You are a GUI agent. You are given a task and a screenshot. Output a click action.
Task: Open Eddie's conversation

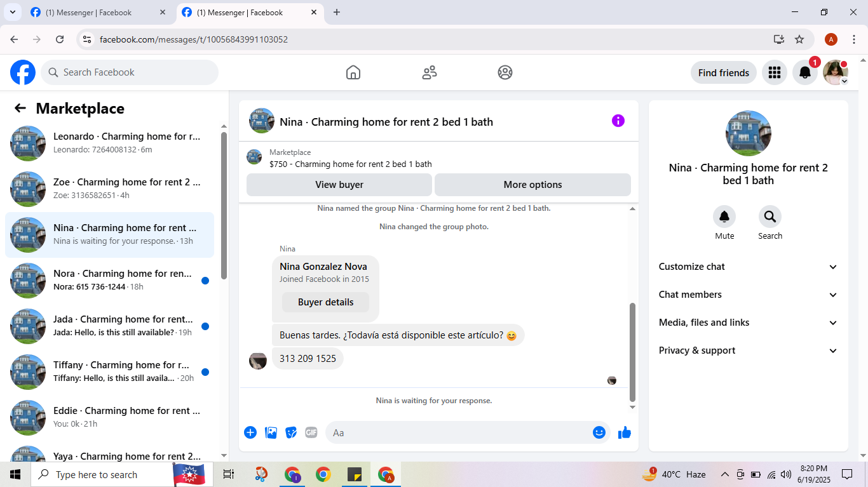coord(109,418)
